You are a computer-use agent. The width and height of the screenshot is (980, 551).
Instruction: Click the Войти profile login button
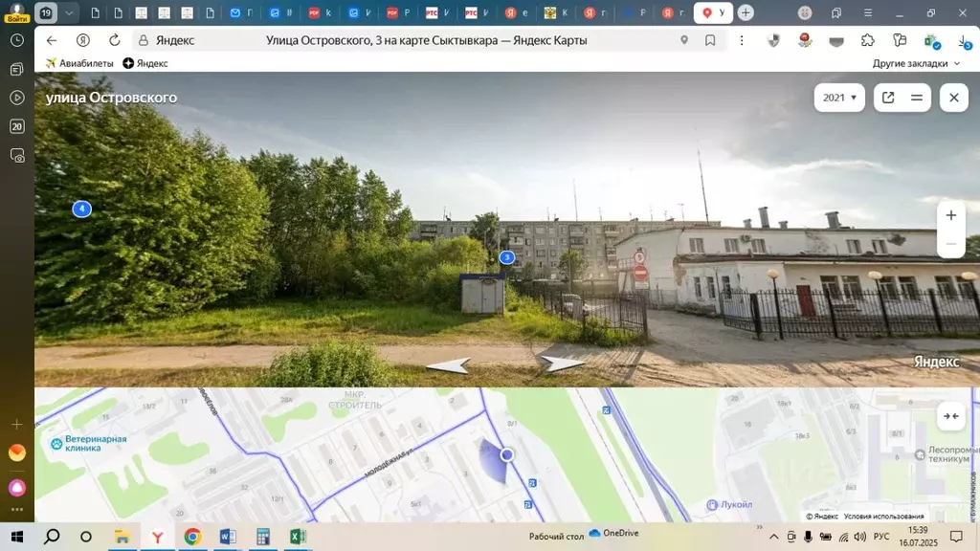pyautogui.click(x=17, y=12)
